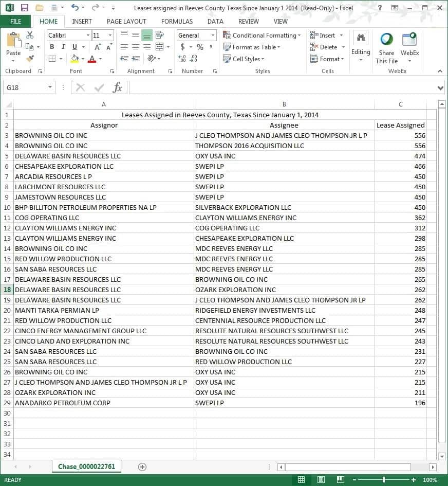Viewport: 448px width, 486px height.
Task: Open the Delete cells dropdown arrow
Action: click(x=343, y=47)
